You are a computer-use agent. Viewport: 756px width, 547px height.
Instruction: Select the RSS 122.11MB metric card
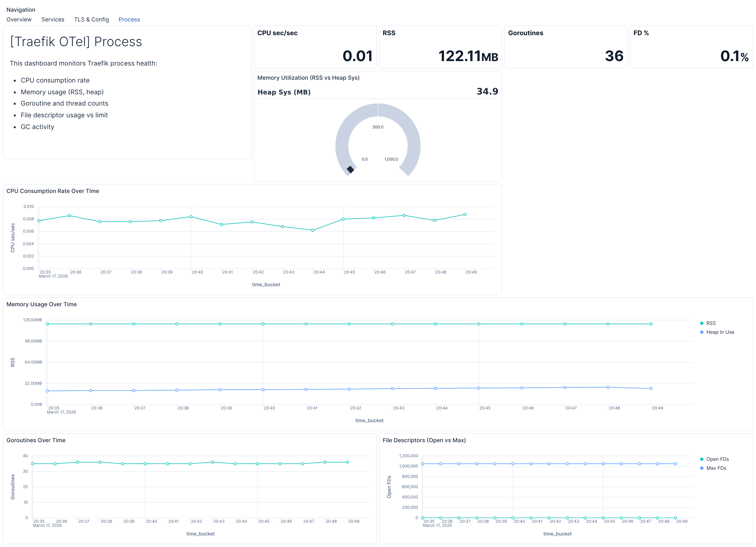[x=440, y=47]
